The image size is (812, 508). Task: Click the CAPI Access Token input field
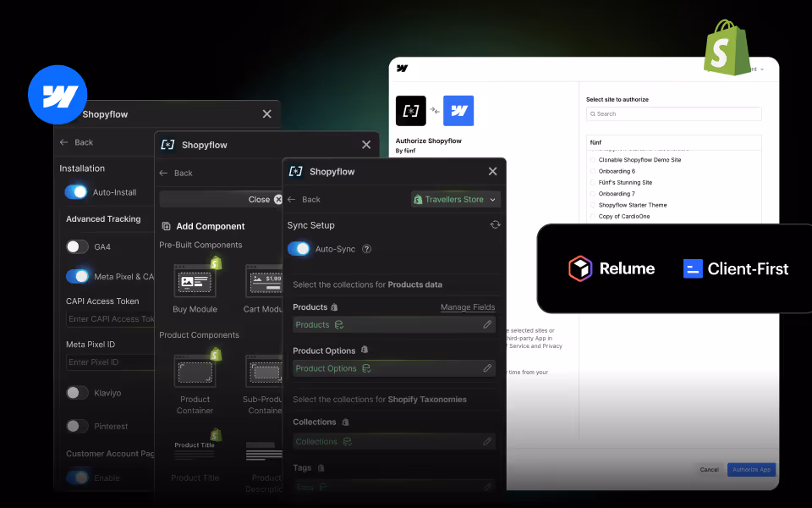pos(111,319)
